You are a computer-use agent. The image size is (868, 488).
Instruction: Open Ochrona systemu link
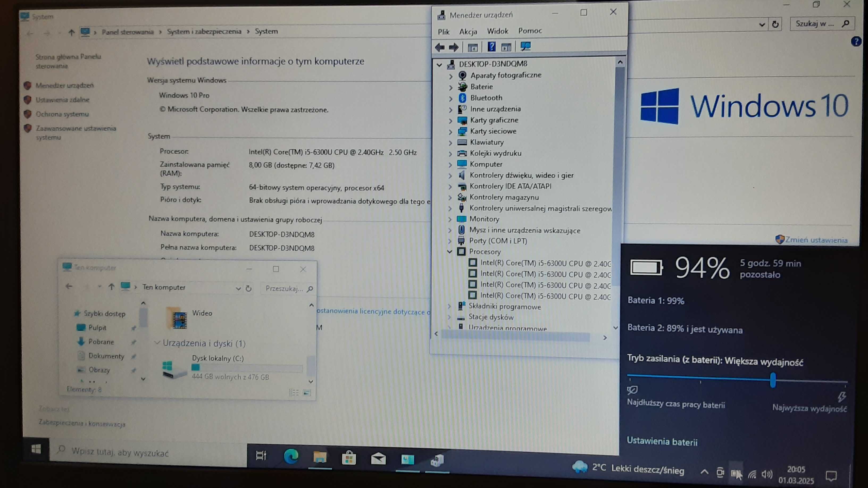pos(62,114)
